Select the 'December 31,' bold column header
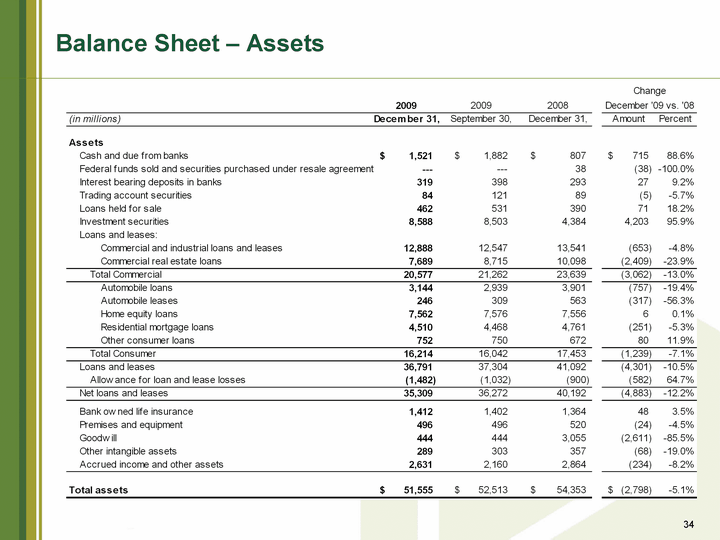This screenshot has width=720, height=540. pos(406,119)
